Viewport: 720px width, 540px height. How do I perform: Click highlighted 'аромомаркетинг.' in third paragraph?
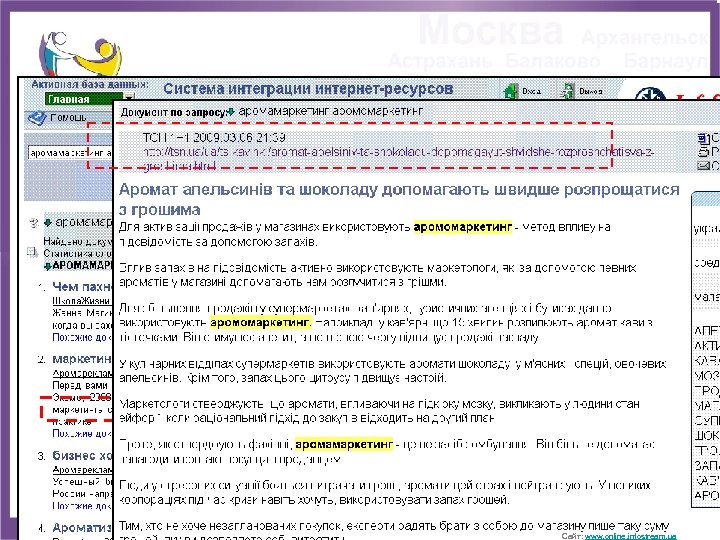[261, 322]
